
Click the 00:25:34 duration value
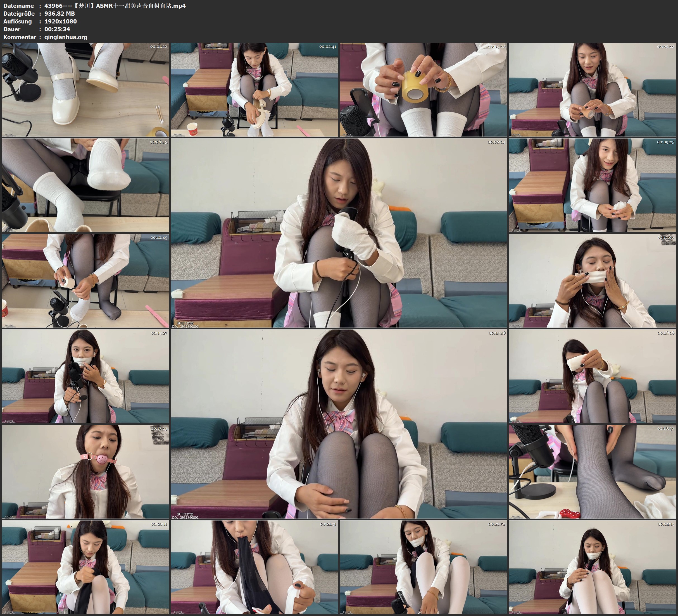pyautogui.click(x=57, y=29)
